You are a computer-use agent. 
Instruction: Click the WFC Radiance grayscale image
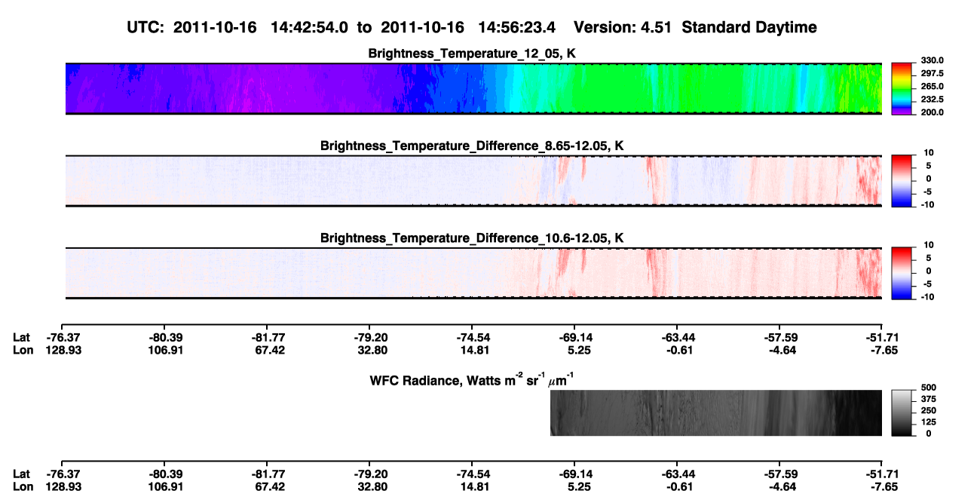point(715,413)
